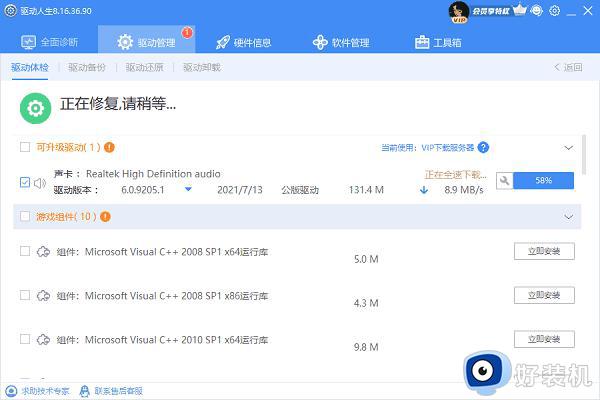Check the Visual C++ 2008 SP1 x64 checkbox
The image size is (600, 400).
[25, 251]
